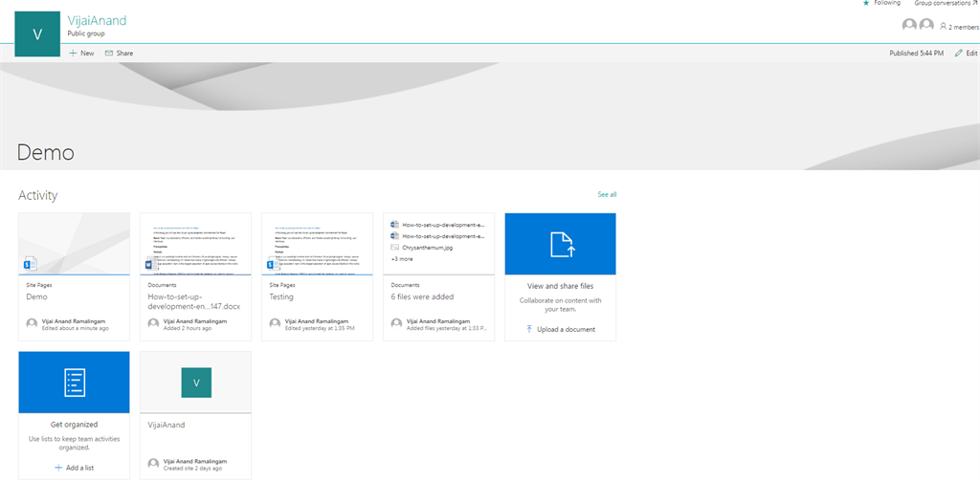
Task: Open the Testing card title
Action: point(281,296)
